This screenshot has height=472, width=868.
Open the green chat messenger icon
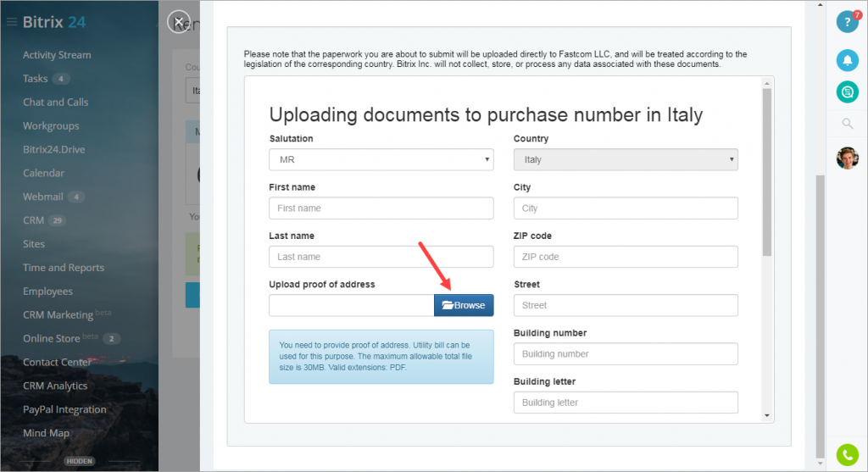(847, 92)
